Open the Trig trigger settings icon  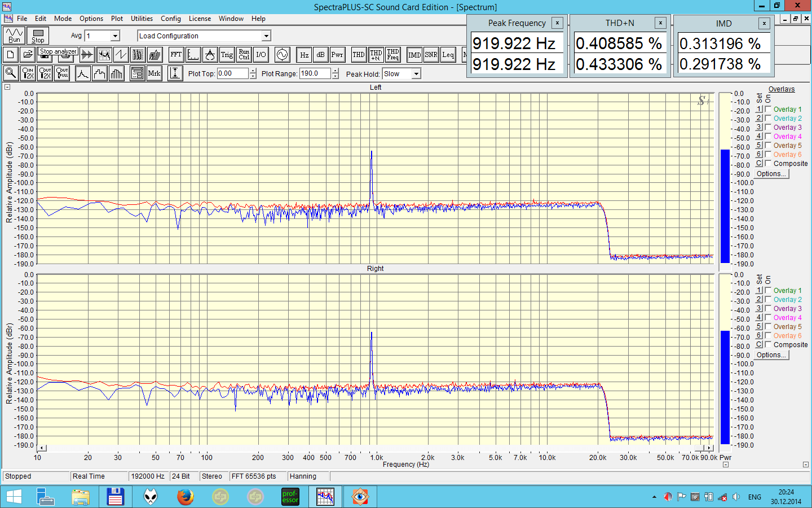[x=227, y=55]
